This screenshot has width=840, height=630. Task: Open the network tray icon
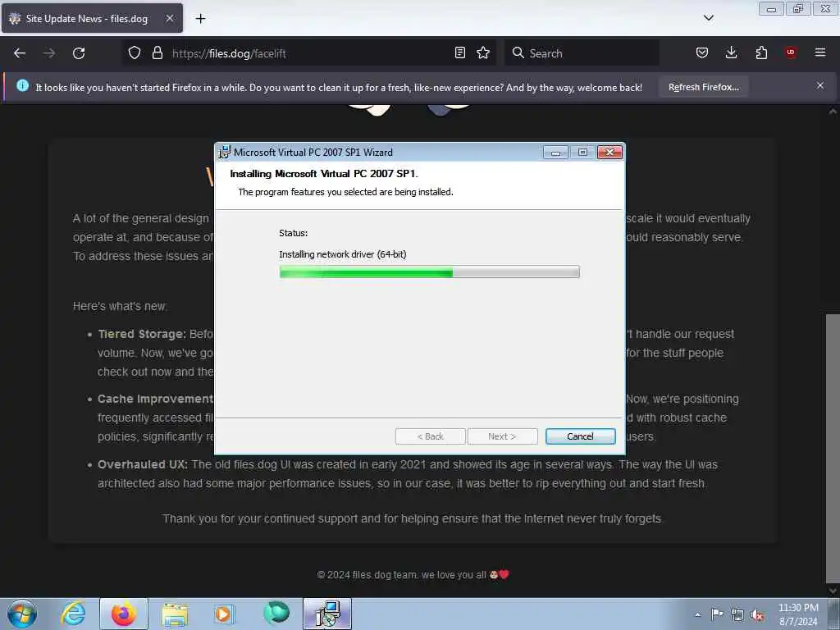click(x=737, y=614)
